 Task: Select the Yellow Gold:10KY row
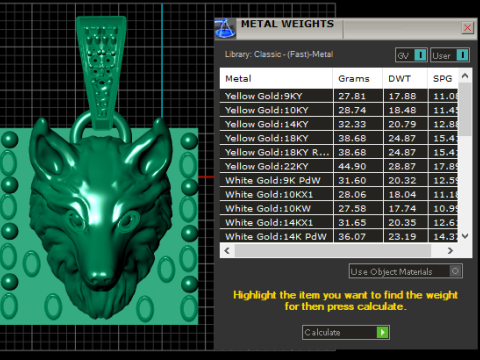pyautogui.click(x=339, y=110)
